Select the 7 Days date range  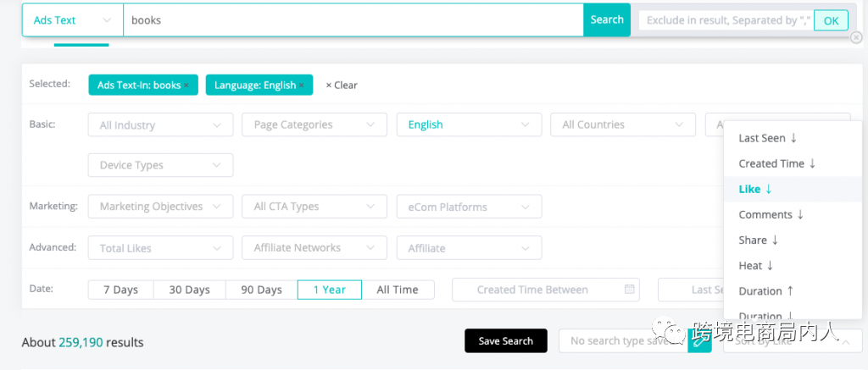click(x=120, y=290)
